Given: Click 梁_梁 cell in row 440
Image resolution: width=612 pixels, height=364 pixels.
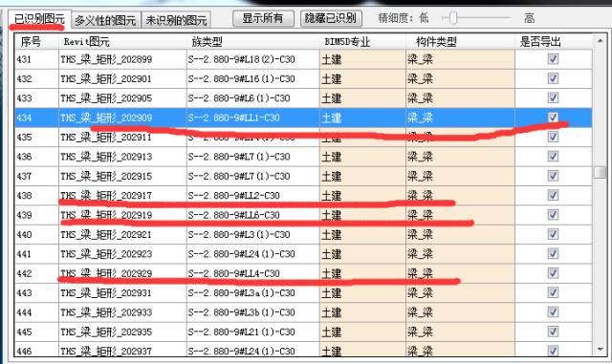Looking at the screenshot, I should click(461, 234).
